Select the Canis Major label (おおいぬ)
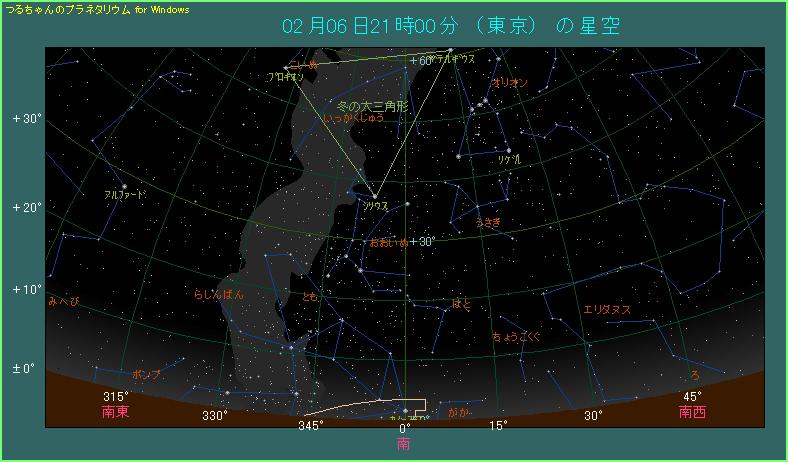The width and height of the screenshot is (788, 462). (389, 242)
